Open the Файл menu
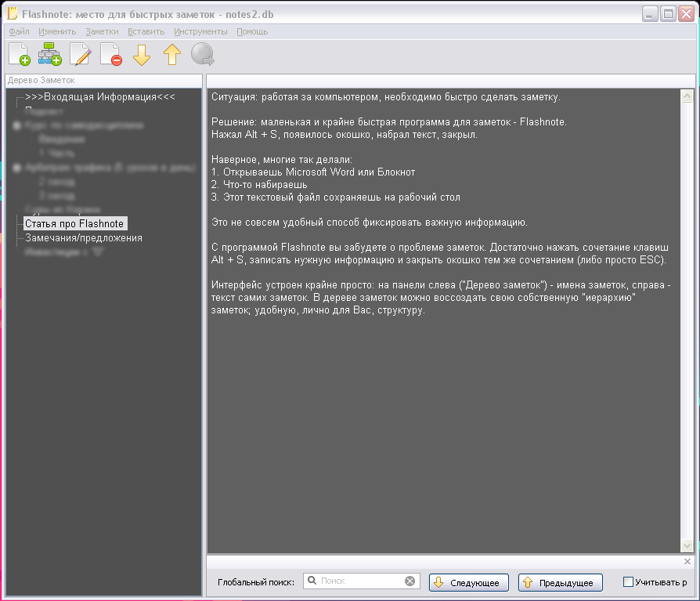 tap(20, 31)
